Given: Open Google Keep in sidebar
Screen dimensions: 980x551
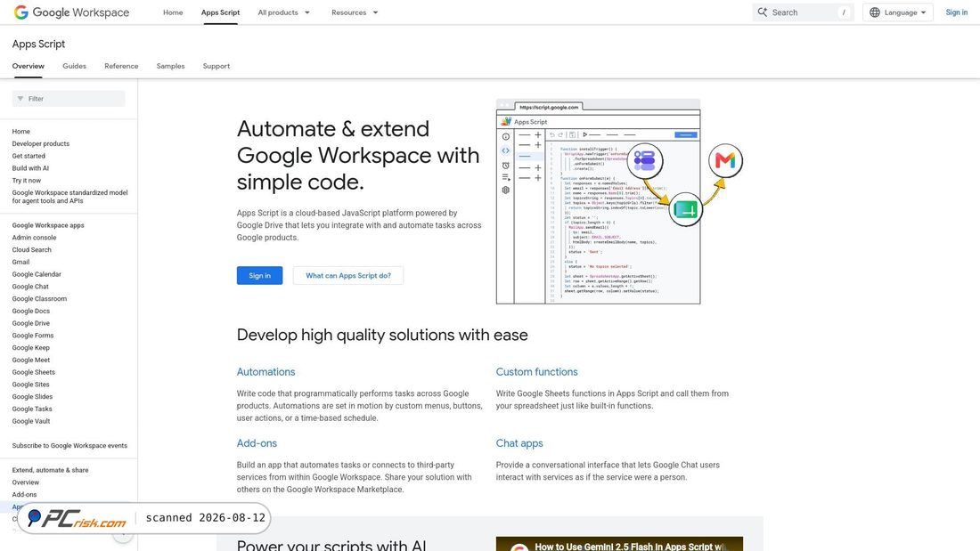Looking at the screenshot, I should point(30,348).
